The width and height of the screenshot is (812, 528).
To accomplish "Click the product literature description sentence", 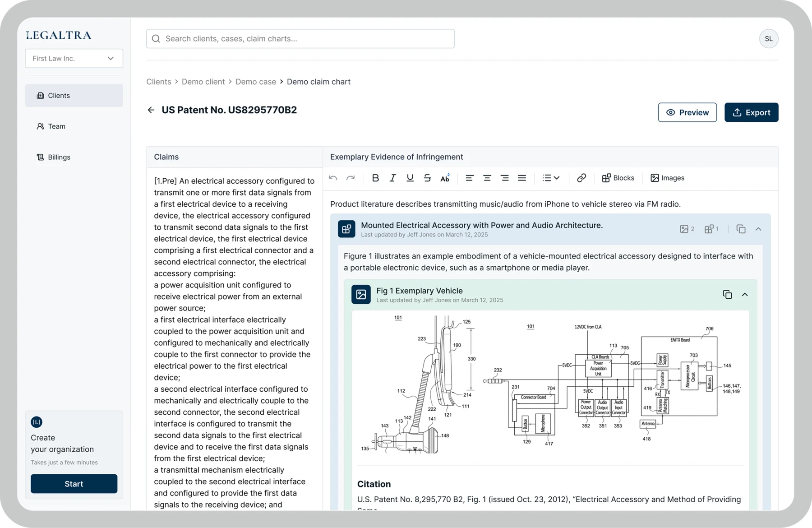I will click(x=505, y=204).
